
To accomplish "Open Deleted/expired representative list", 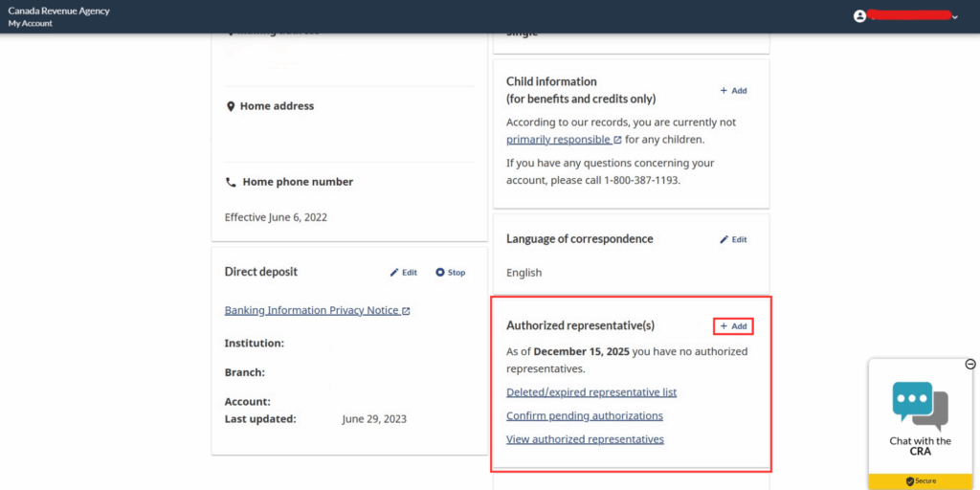I will pos(590,392).
